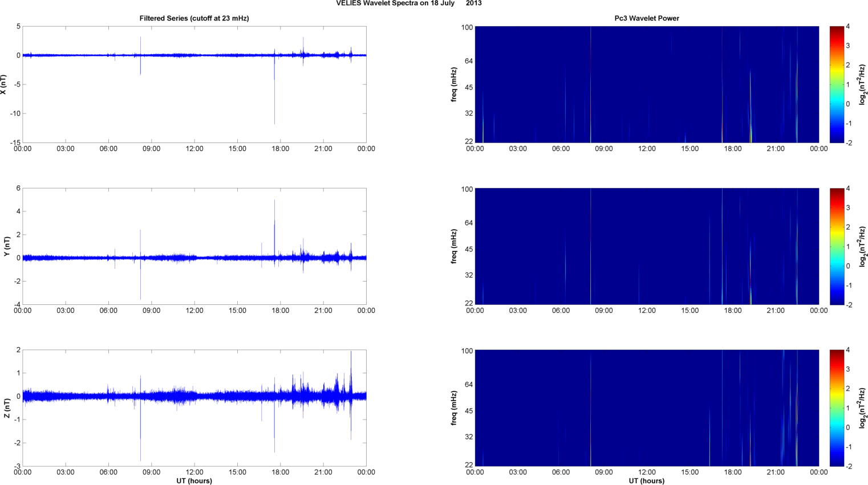Click the bottom colorbar log2 unit label

[863, 408]
